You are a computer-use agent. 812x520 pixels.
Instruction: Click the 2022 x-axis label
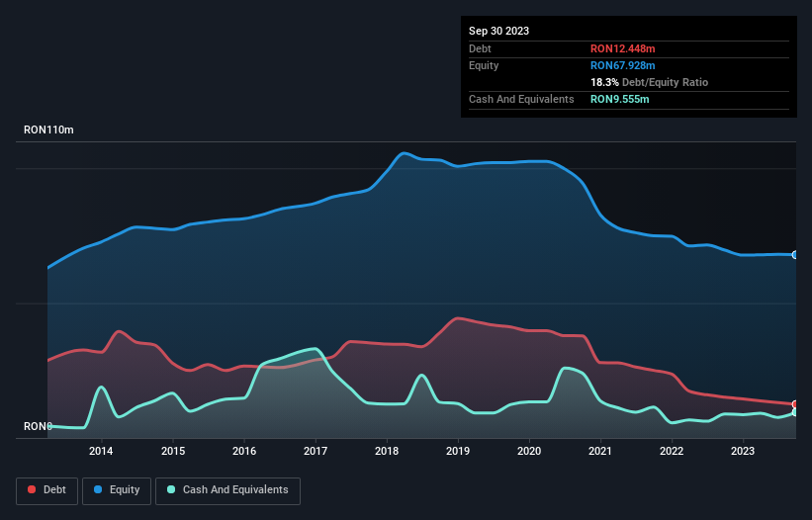[672, 451]
